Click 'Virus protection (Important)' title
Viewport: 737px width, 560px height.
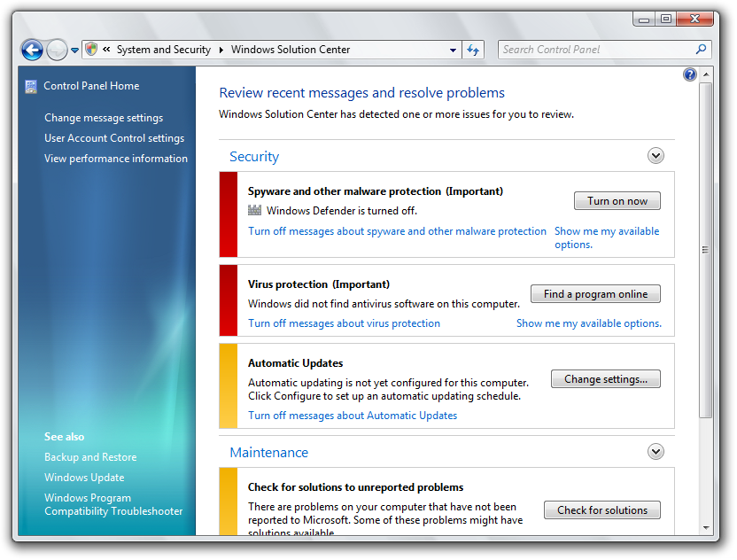(319, 284)
